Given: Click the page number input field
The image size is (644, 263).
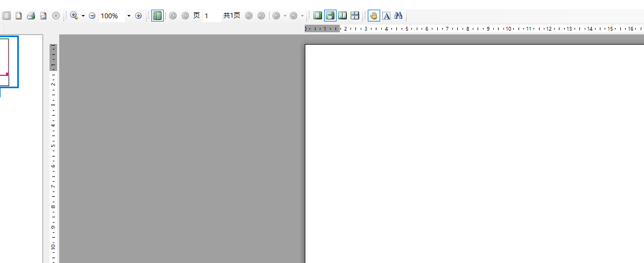Looking at the screenshot, I should 212,16.
